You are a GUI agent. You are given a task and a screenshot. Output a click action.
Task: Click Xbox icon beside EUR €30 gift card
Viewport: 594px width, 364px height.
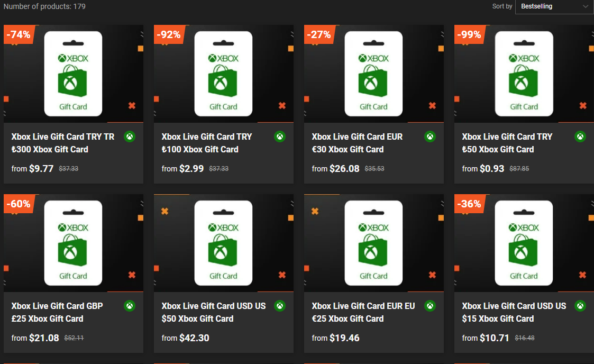coord(430,136)
